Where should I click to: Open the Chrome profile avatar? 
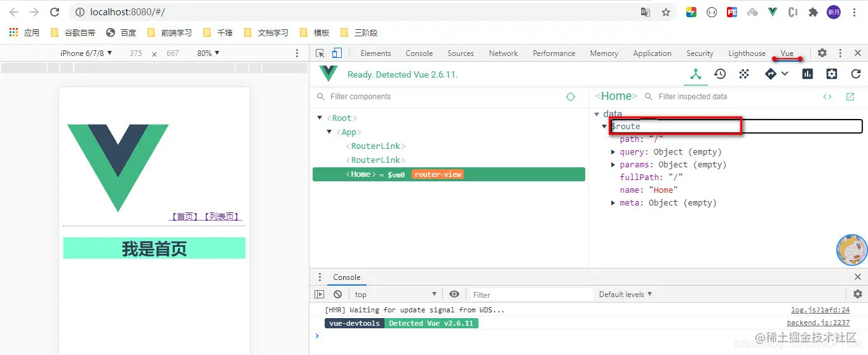[834, 12]
